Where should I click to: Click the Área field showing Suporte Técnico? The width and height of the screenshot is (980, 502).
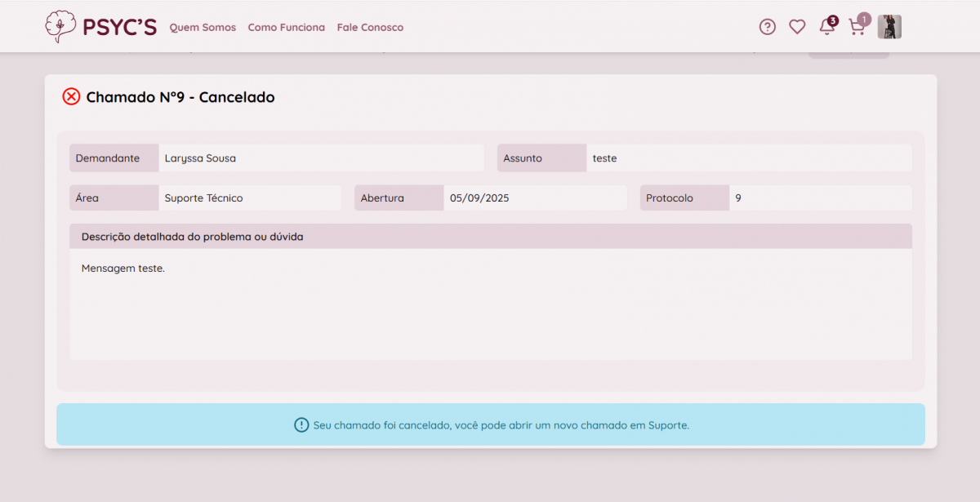click(x=249, y=198)
